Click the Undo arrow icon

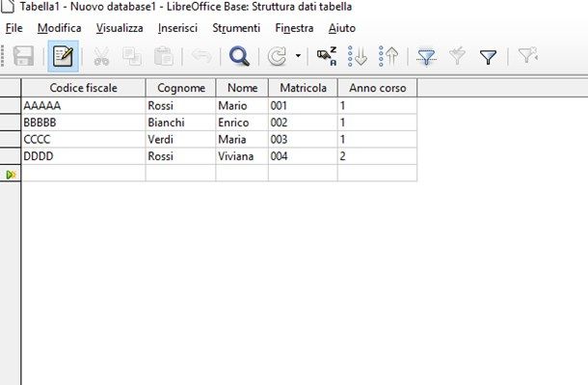pos(201,56)
